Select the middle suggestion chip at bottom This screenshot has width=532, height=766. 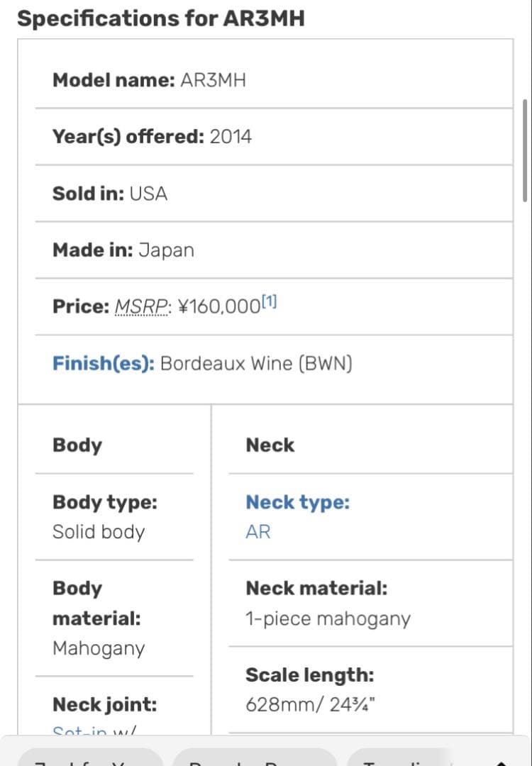254,759
